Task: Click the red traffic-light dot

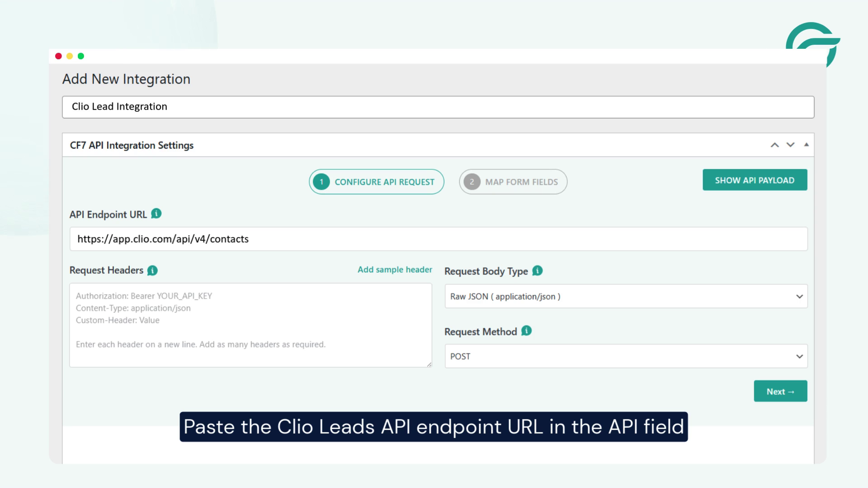Action: pyautogui.click(x=58, y=56)
